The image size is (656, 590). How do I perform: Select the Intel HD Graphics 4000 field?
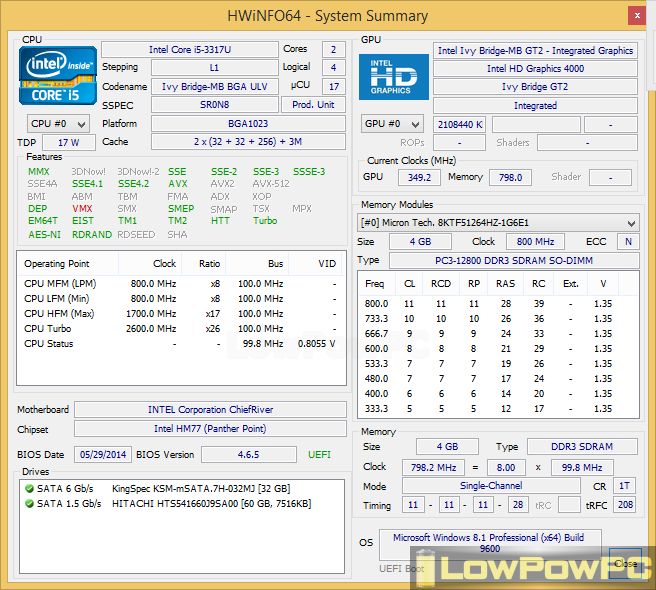pyautogui.click(x=535, y=68)
